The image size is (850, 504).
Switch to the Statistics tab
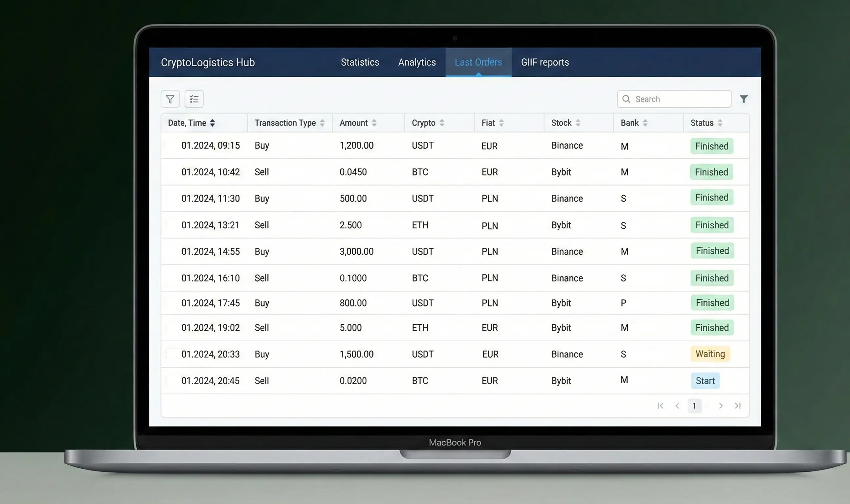click(360, 62)
